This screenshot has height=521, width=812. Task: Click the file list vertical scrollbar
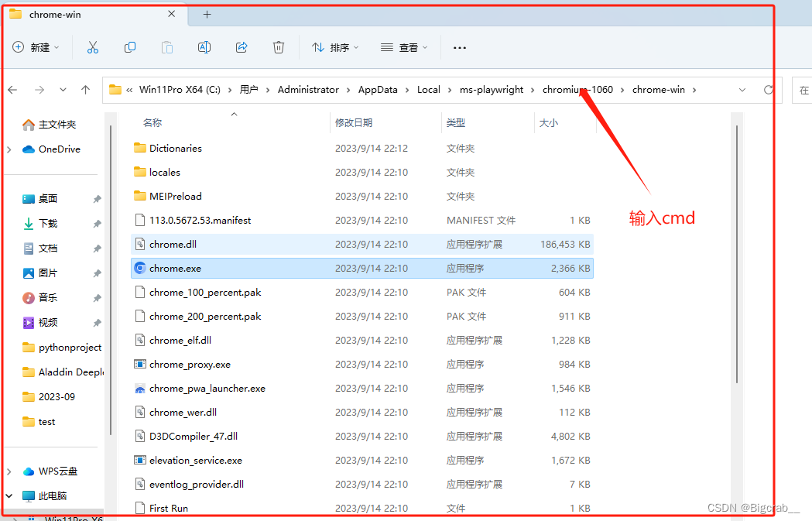coord(736,254)
